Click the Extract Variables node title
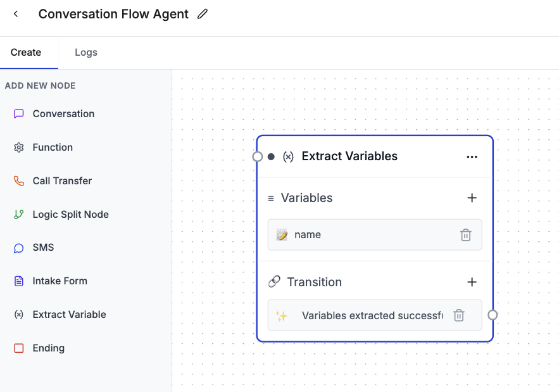The image size is (559, 392). pyautogui.click(x=349, y=156)
